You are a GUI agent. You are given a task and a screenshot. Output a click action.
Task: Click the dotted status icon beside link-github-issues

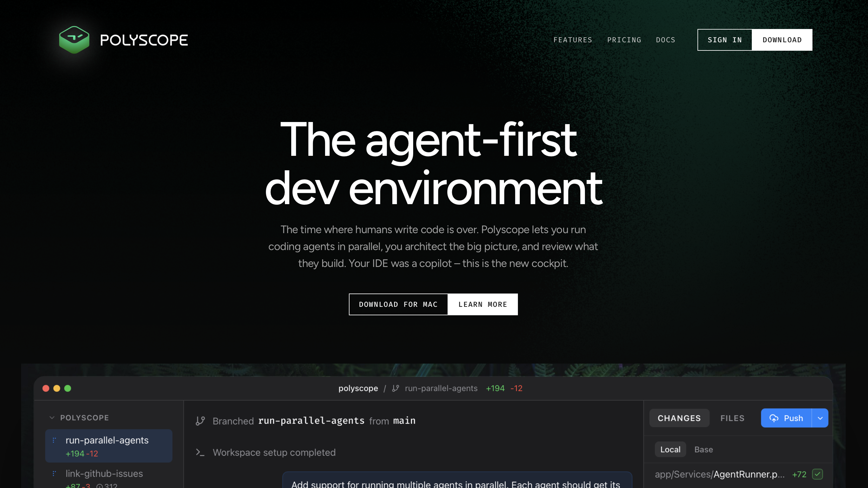(x=54, y=474)
